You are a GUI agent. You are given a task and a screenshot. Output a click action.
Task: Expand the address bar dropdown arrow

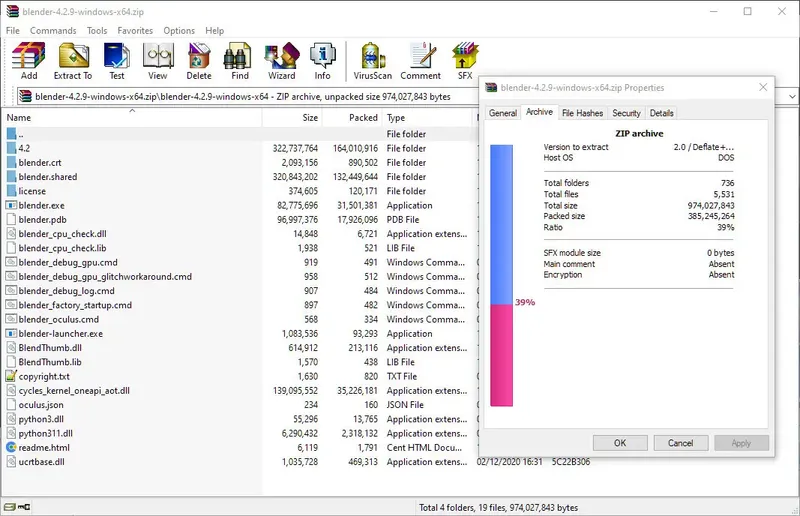tap(792, 96)
